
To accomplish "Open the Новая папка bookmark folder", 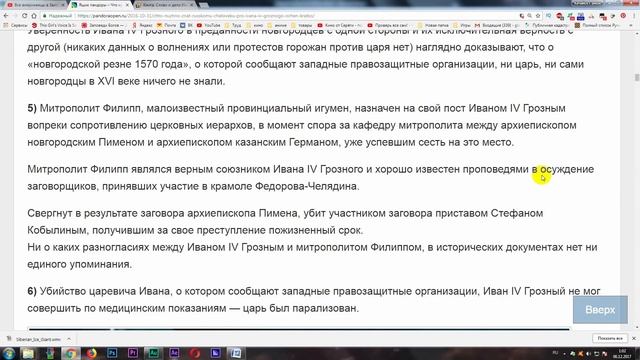I will point(433,25).
